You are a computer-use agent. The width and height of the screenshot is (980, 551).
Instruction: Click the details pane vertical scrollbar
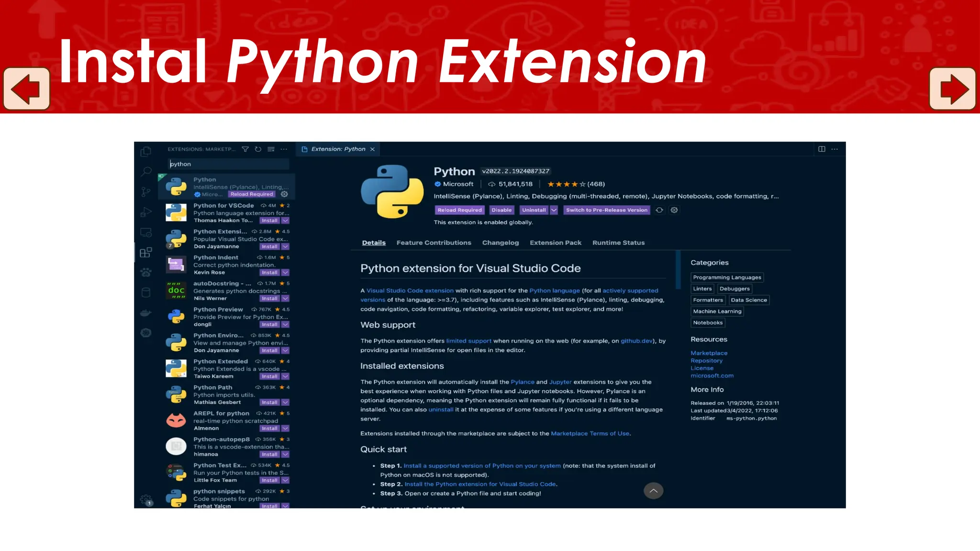(678, 269)
